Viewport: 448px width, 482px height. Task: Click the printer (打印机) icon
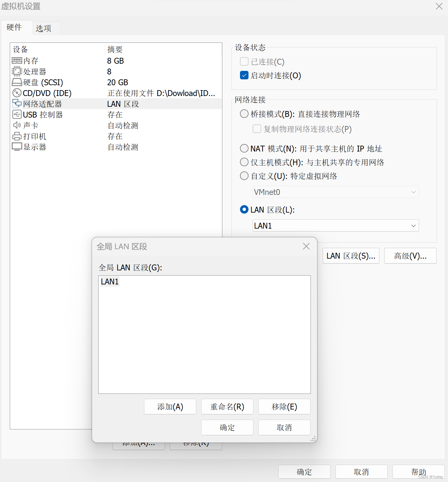[x=17, y=136]
